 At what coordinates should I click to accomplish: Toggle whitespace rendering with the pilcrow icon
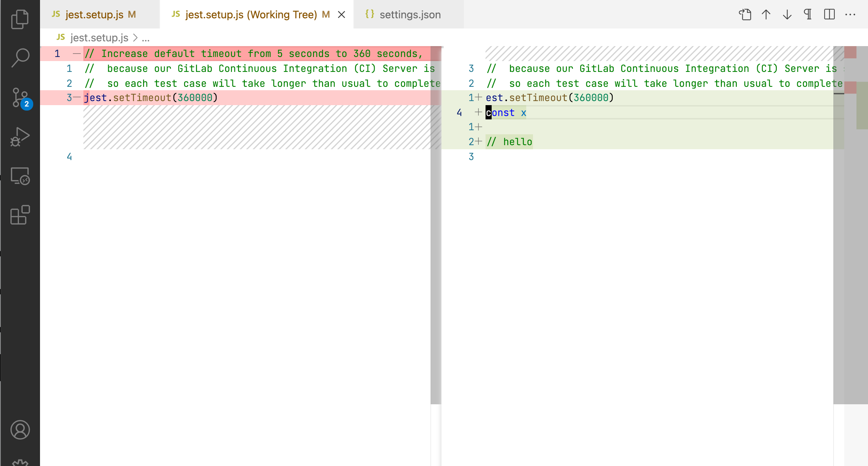point(808,15)
